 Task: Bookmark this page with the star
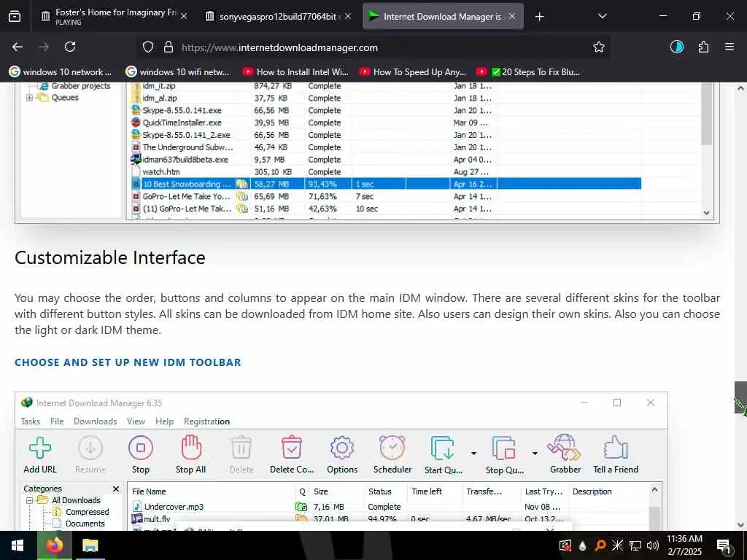(x=598, y=47)
